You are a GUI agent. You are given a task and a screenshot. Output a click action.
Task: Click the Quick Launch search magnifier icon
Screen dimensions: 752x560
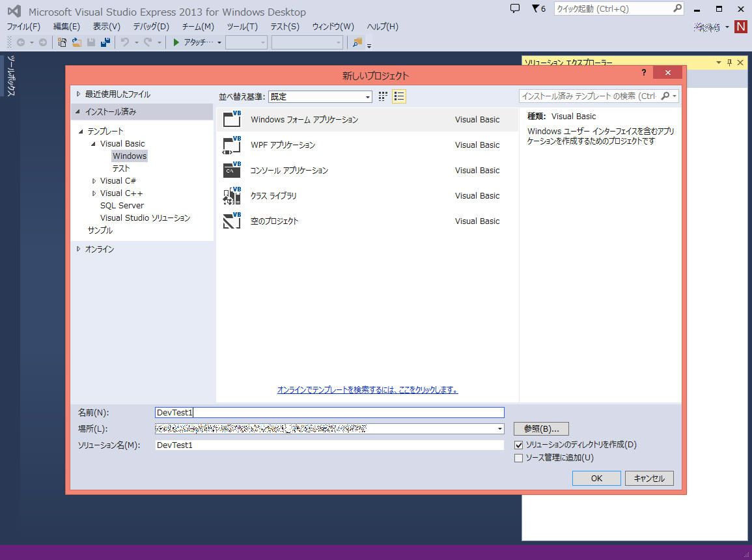(x=677, y=8)
